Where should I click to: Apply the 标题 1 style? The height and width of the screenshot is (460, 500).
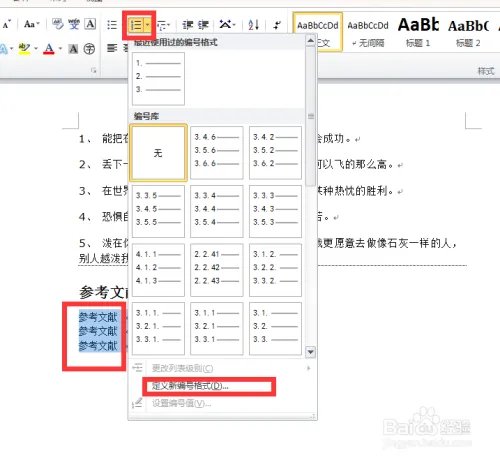(418, 32)
